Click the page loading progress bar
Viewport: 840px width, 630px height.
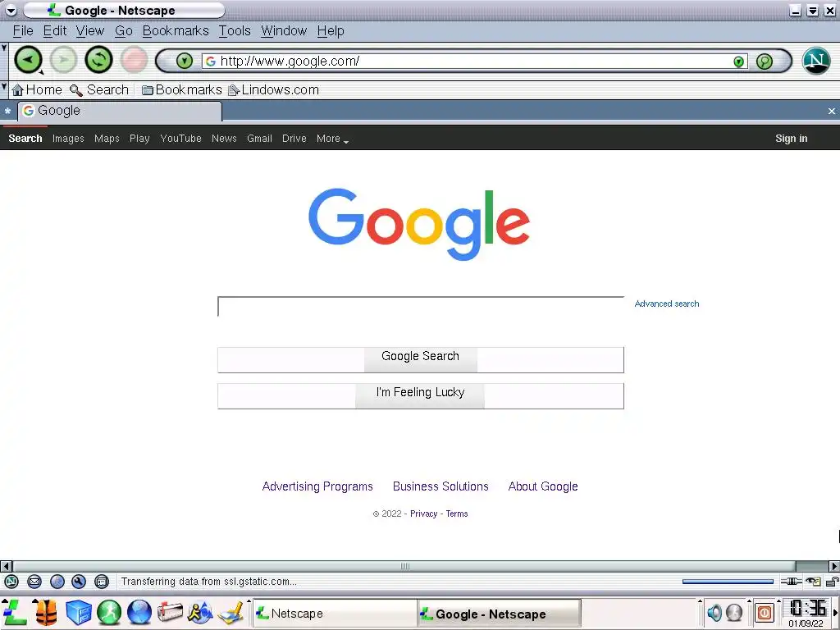point(728,582)
